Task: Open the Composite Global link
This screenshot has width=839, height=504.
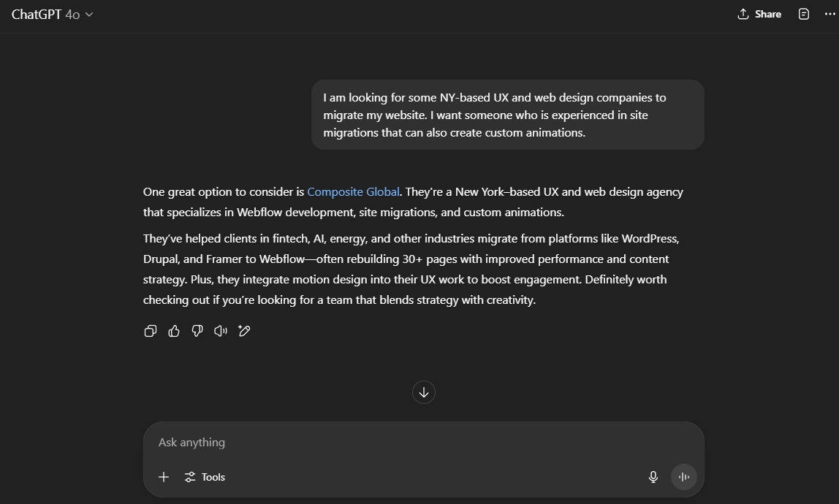Action: (353, 192)
